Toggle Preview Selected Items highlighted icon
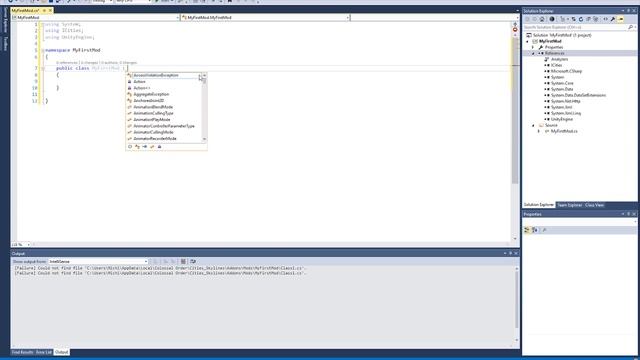 point(620,19)
